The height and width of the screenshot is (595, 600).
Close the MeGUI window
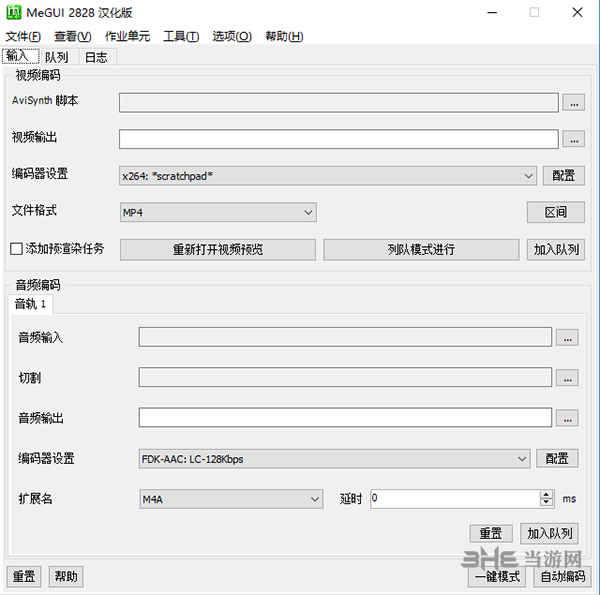577,13
